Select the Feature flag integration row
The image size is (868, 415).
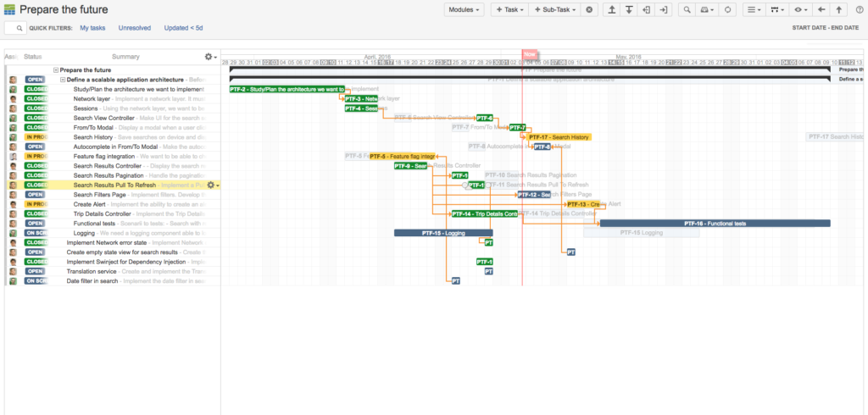coord(113,156)
